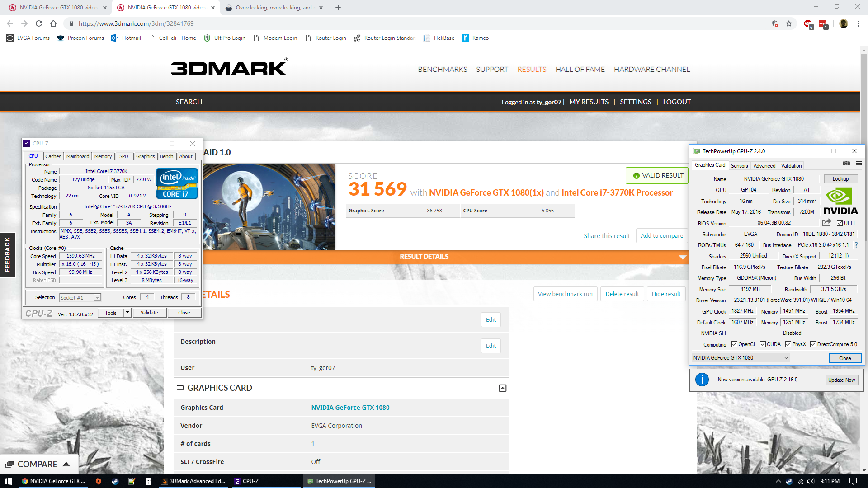The image size is (868, 488).
Task: Switch to CPU-Z Memory tab
Action: point(103,156)
